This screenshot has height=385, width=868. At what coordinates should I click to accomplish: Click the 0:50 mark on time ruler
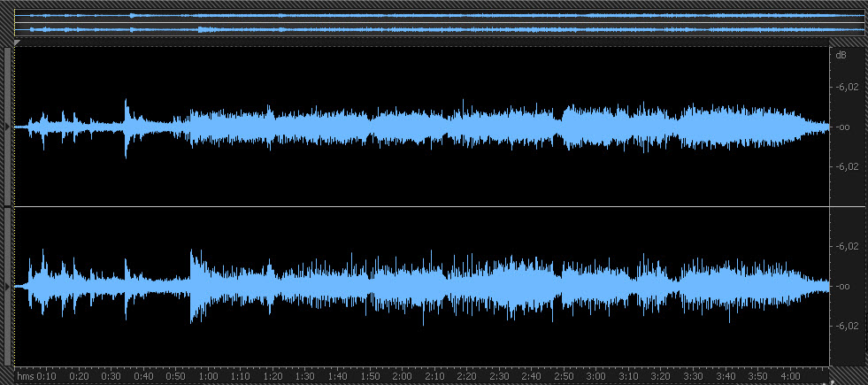[176, 376]
